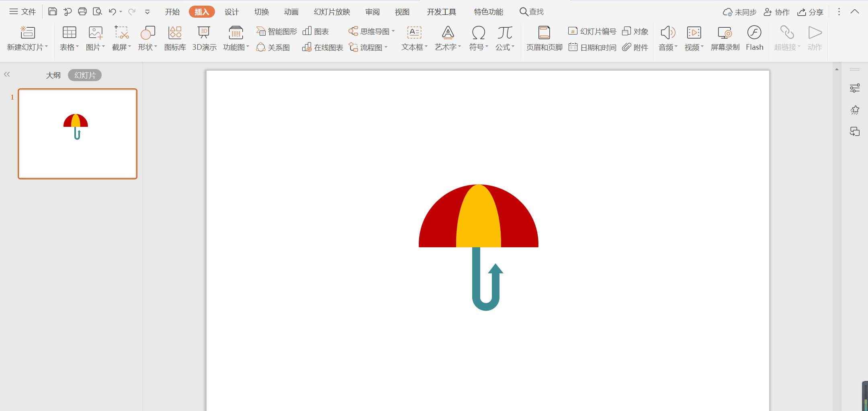
Task: Open the 图标库 icon library
Action: click(x=174, y=38)
